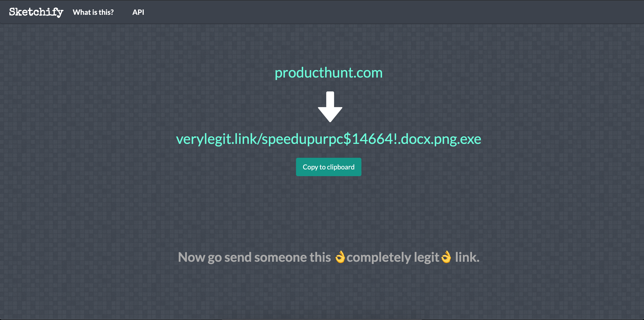
Task: Go to the API page
Action: pos(138,12)
